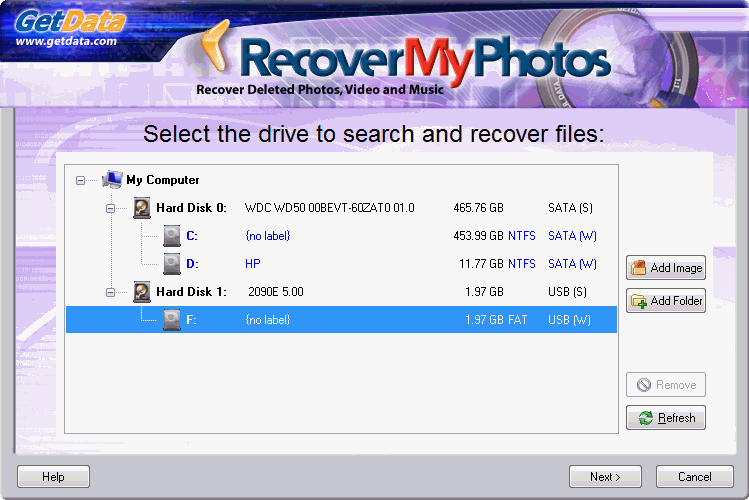The width and height of the screenshot is (749, 500).
Task: Select the C: drive label
Action: pos(192,236)
